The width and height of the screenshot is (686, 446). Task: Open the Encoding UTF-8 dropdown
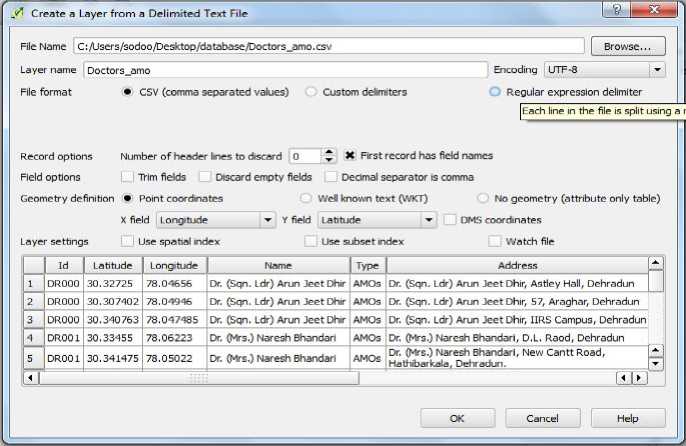[604, 70]
